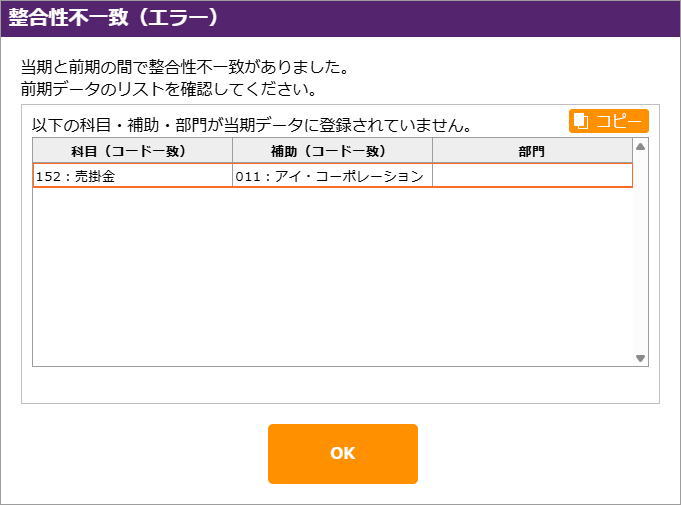
Task: Click the 以下の科目・補助・部門 description label
Action: coord(252,126)
